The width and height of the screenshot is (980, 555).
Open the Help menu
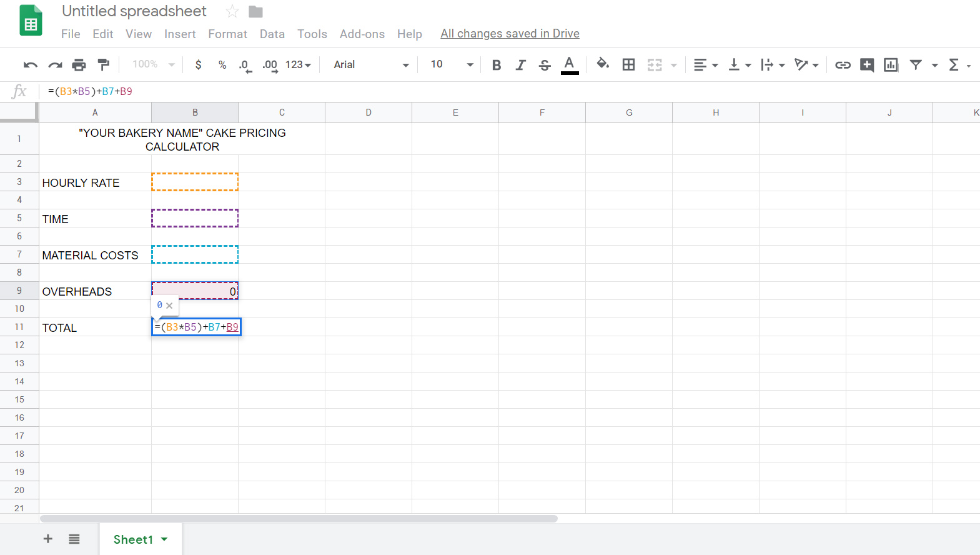pos(410,34)
